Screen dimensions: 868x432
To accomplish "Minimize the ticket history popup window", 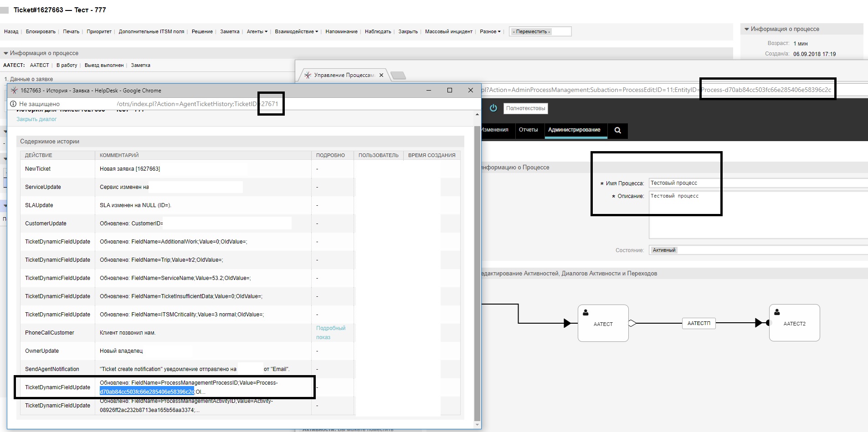I will (x=429, y=90).
